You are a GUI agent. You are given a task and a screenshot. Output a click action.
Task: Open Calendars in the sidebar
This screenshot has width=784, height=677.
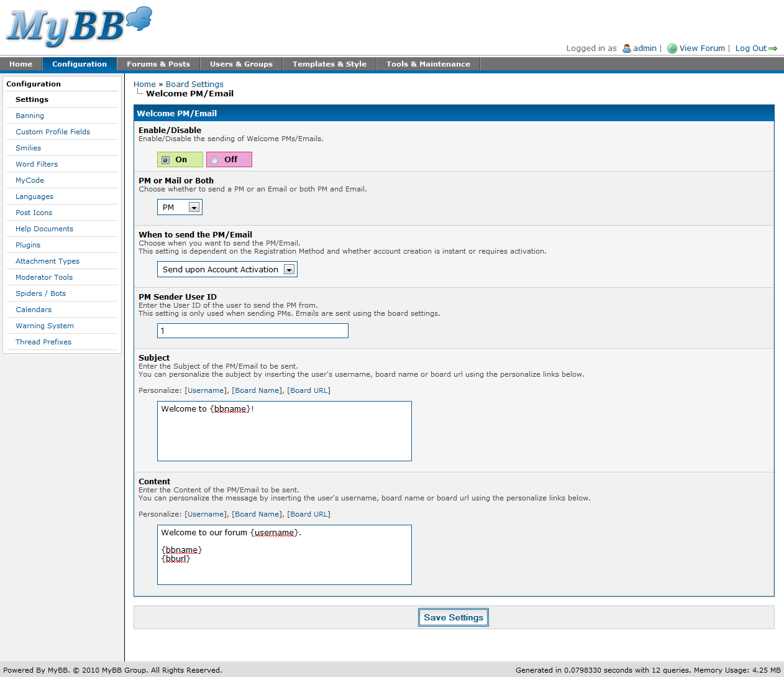pyautogui.click(x=34, y=310)
